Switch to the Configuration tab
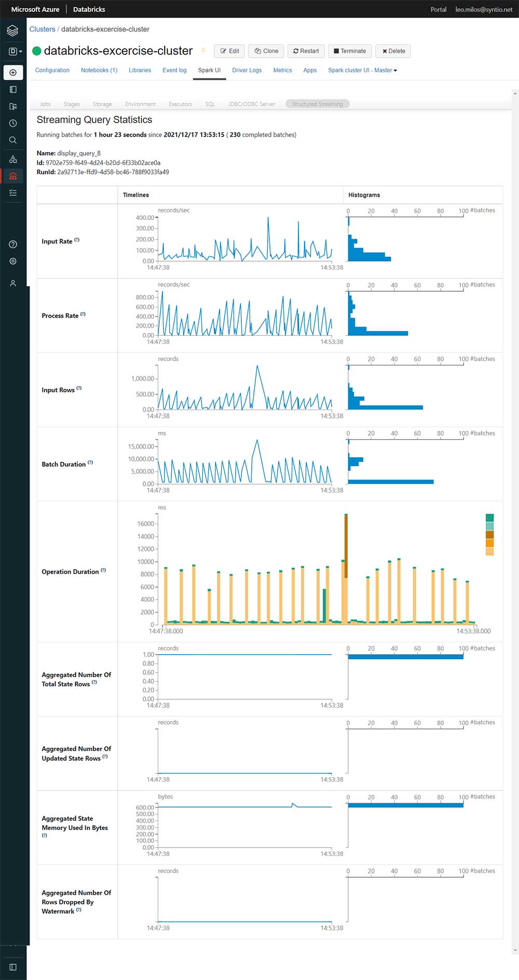This screenshot has width=519, height=980. 52,70
